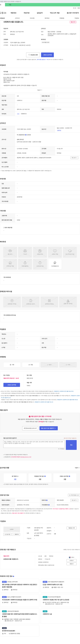Click 로그인 link at top
The width and height of the screenshot is (80, 644).
(x=74, y=8)
